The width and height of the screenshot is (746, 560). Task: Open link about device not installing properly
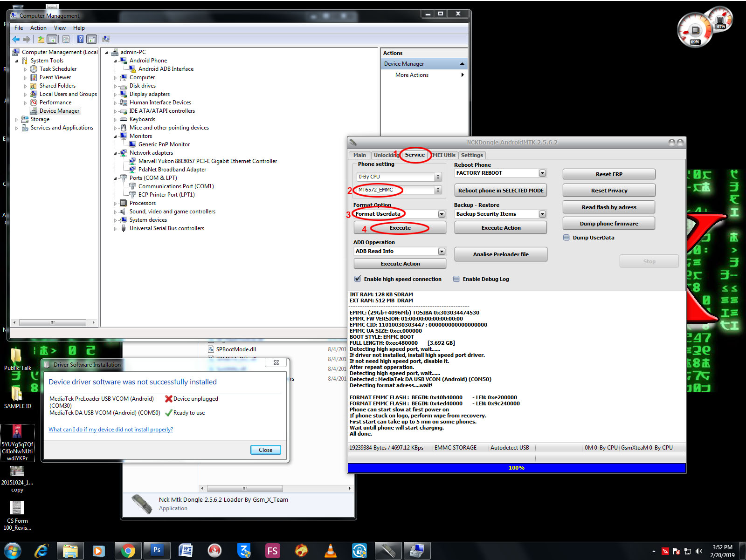[111, 430]
